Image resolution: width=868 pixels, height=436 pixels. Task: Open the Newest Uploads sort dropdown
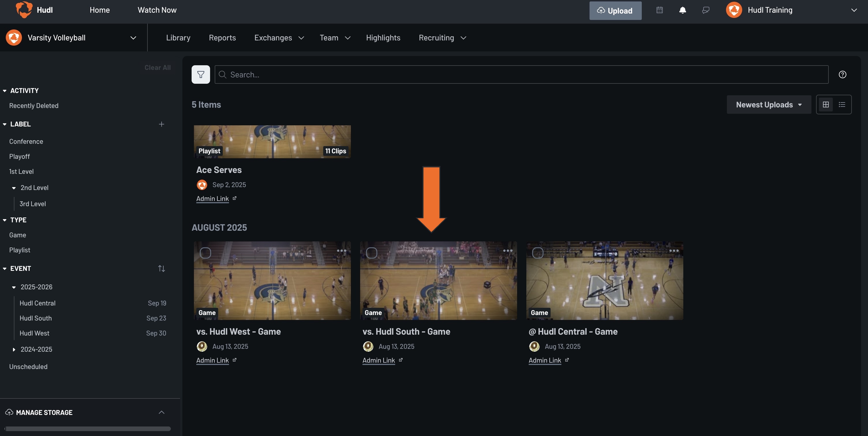pos(769,105)
